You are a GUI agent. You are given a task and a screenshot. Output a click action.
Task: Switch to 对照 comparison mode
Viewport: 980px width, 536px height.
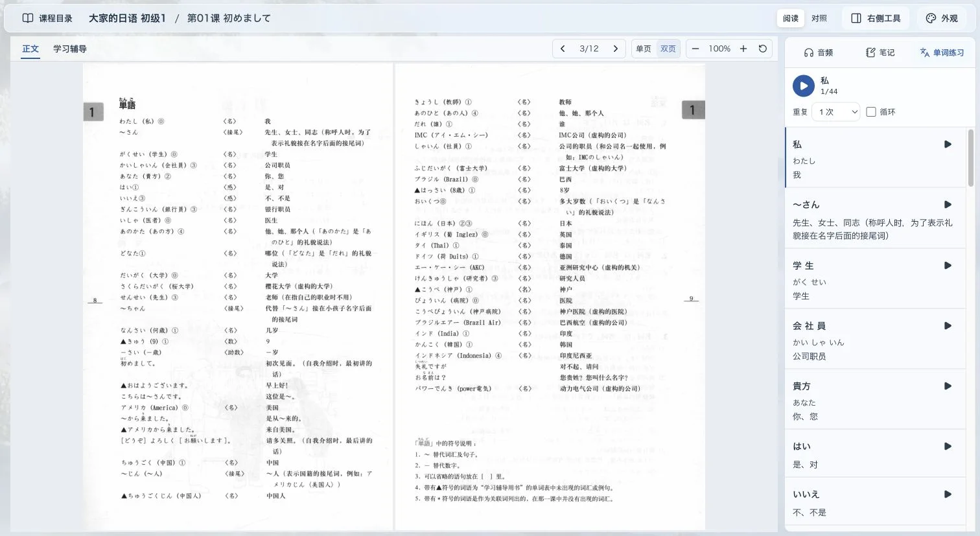pos(819,18)
